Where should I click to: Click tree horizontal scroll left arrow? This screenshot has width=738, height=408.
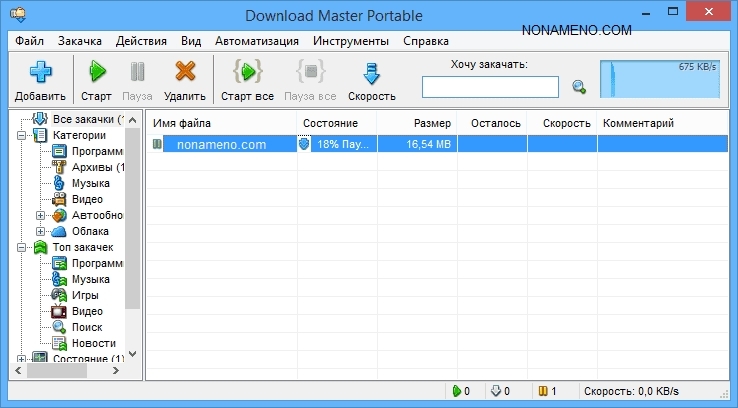click(x=18, y=370)
